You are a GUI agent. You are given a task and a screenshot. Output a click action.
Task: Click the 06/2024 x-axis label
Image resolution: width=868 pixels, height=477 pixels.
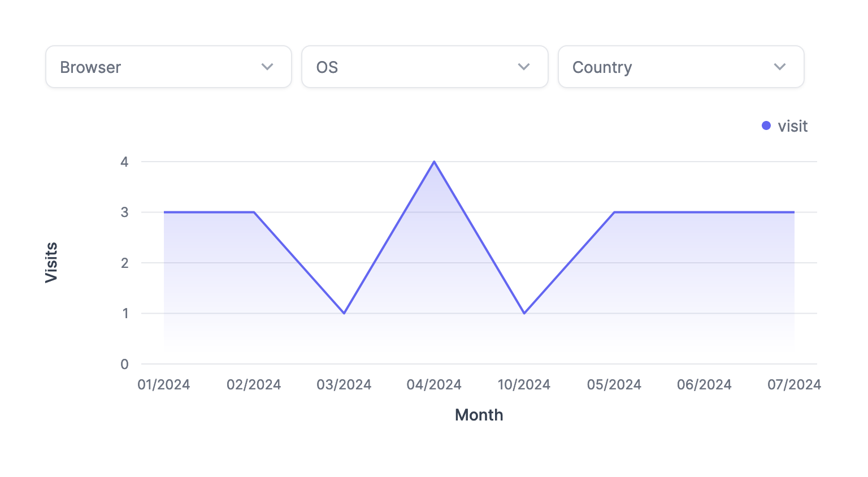(x=704, y=385)
